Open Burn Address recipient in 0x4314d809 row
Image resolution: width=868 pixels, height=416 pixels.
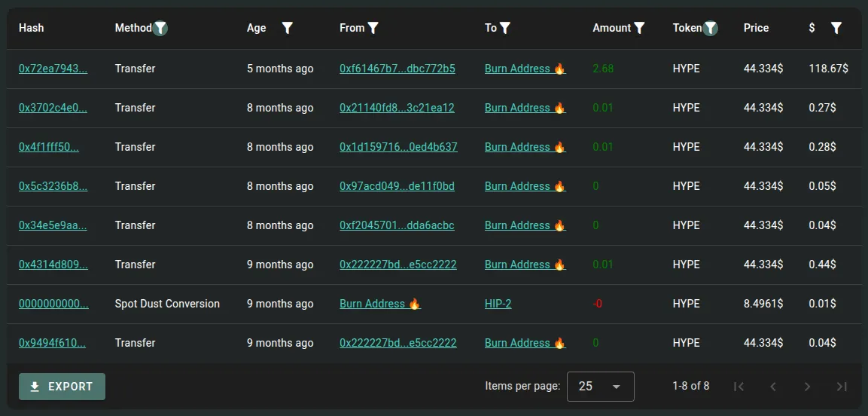(525, 265)
